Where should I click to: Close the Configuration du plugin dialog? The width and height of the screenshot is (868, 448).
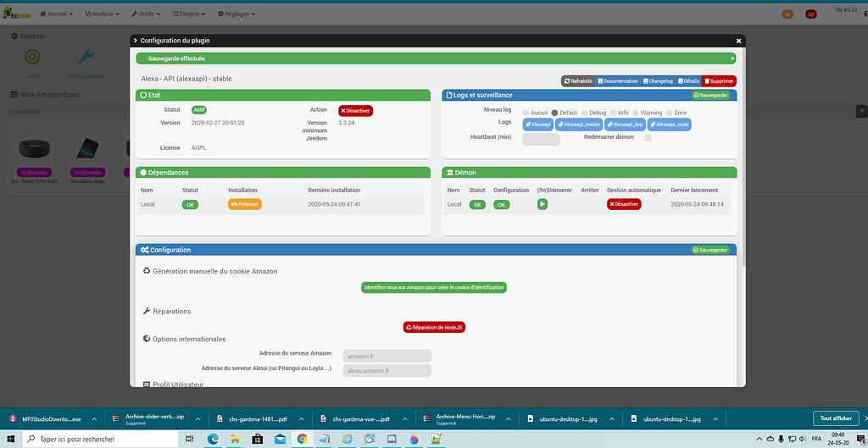click(738, 41)
